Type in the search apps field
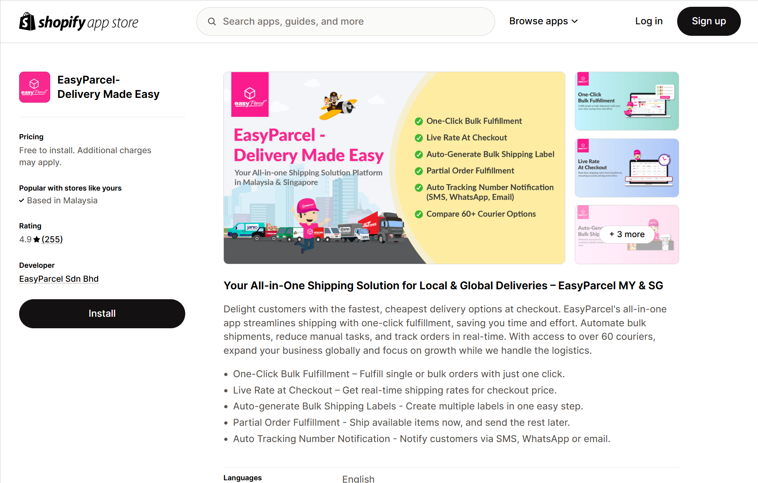 tap(350, 21)
